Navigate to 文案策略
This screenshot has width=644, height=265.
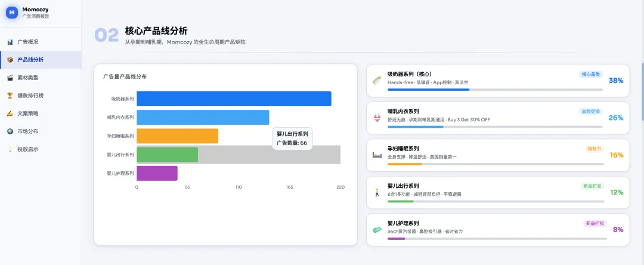tap(41, 113)
